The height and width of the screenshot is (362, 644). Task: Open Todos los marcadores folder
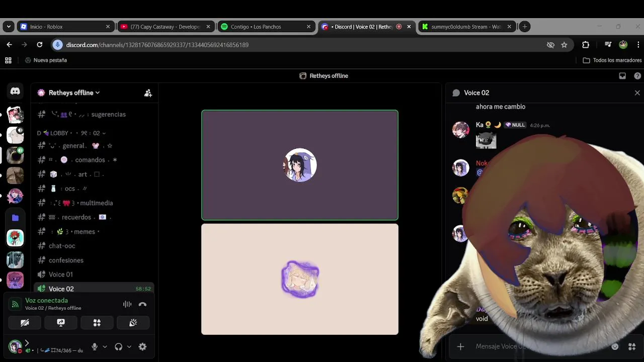(612, 60)
